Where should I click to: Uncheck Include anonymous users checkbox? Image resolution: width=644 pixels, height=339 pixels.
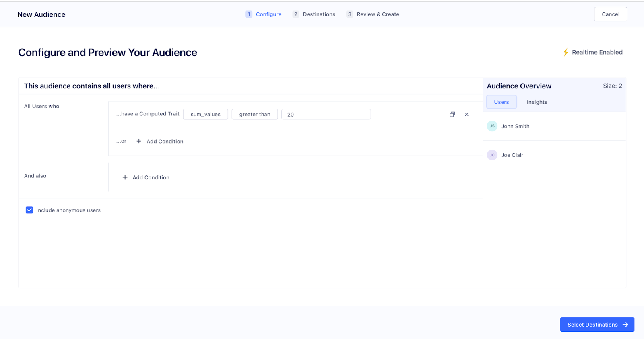[x=29, y=210]
